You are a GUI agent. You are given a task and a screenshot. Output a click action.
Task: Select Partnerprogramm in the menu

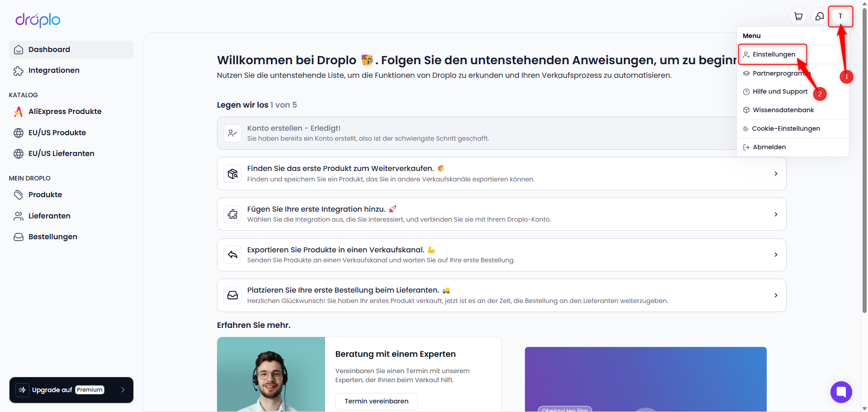(x=793, y=73)
